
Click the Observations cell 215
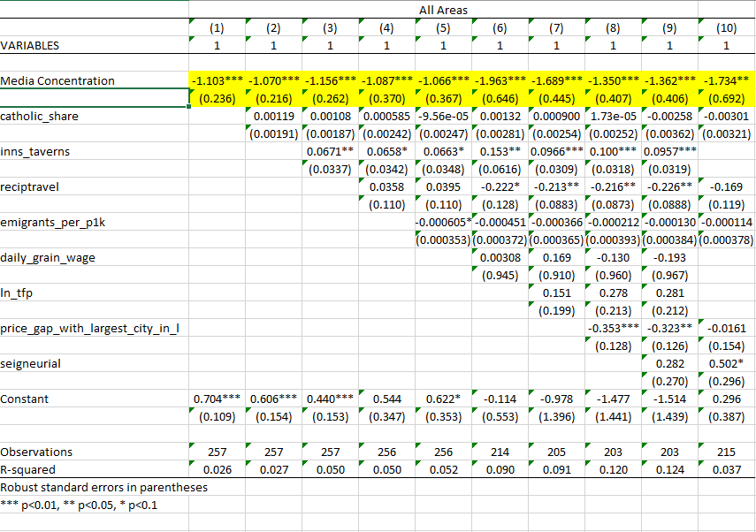click(x=726, y=452)
